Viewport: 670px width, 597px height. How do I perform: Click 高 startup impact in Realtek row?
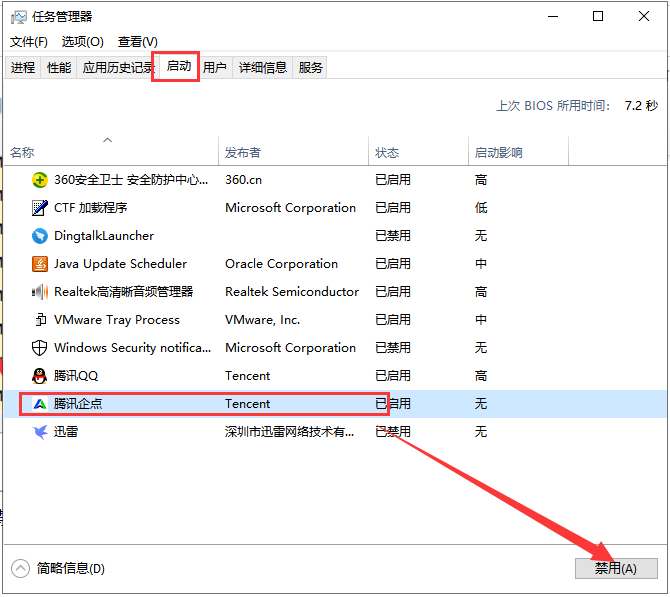(x=481, y=292)
